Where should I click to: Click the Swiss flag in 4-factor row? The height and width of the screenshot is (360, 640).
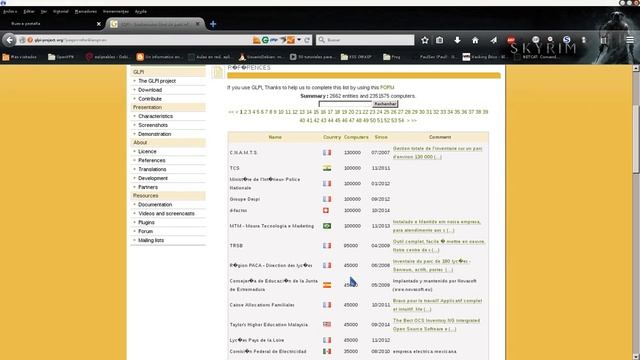coord(326,211)
